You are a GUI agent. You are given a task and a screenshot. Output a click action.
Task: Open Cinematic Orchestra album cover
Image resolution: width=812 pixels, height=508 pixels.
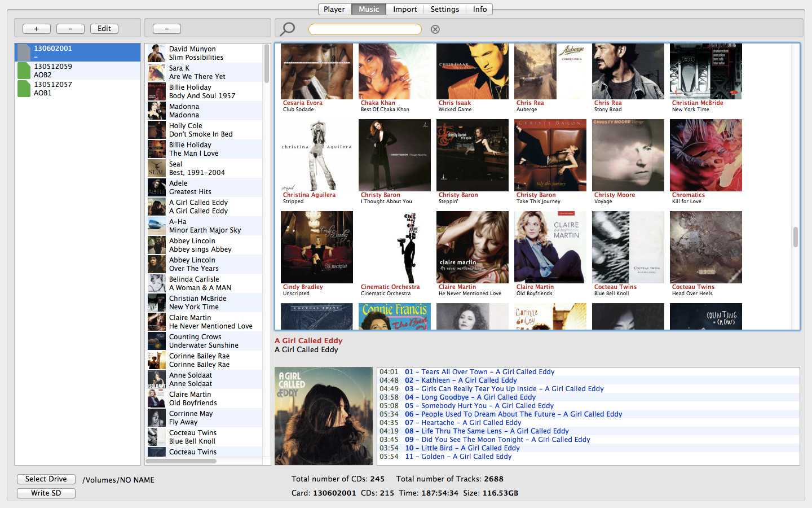point(395,247)
